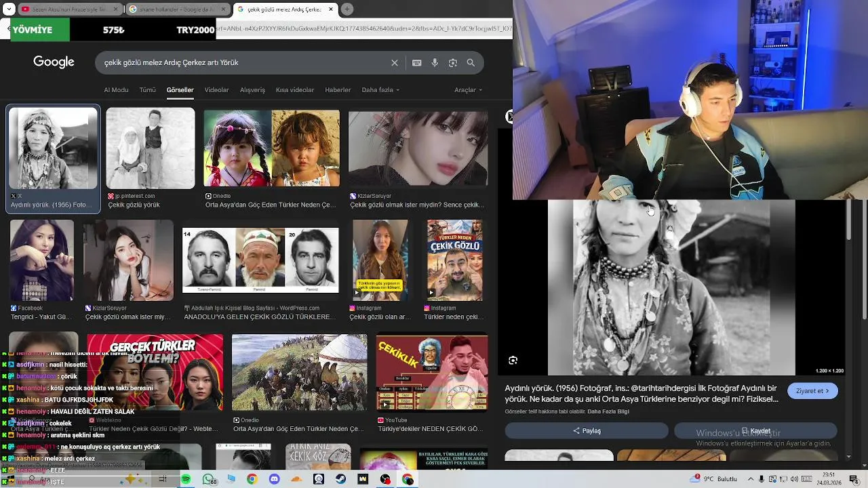Image resolution: width=868 pixels, height=488 pixels.
Task: Open the first Chrome taskbar icon
Action: 252,479
